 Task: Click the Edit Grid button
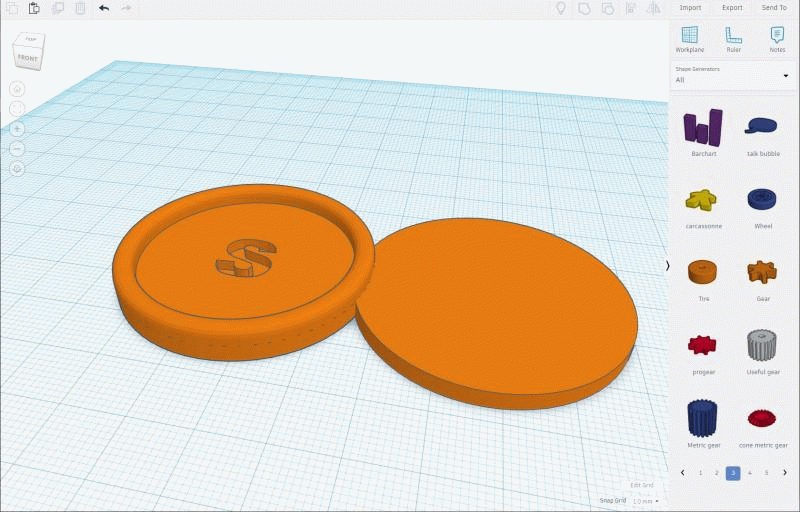(x=641, y=485)
